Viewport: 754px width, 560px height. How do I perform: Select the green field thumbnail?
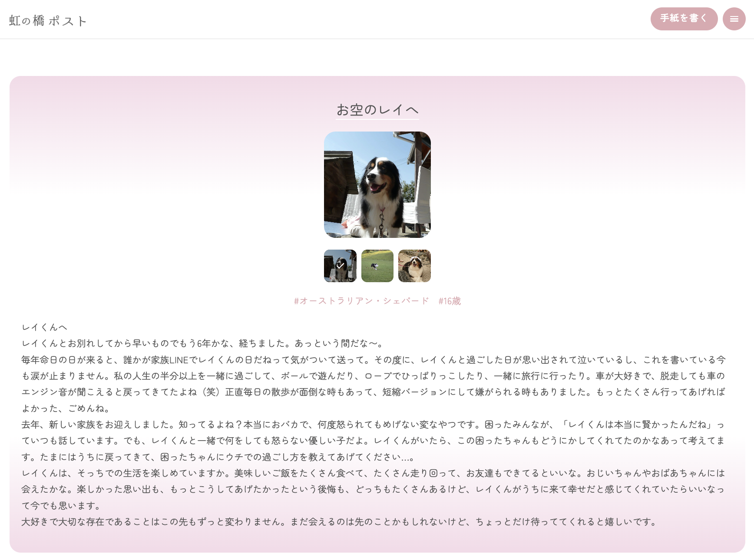pyautogui.click(x=377, y=266)
